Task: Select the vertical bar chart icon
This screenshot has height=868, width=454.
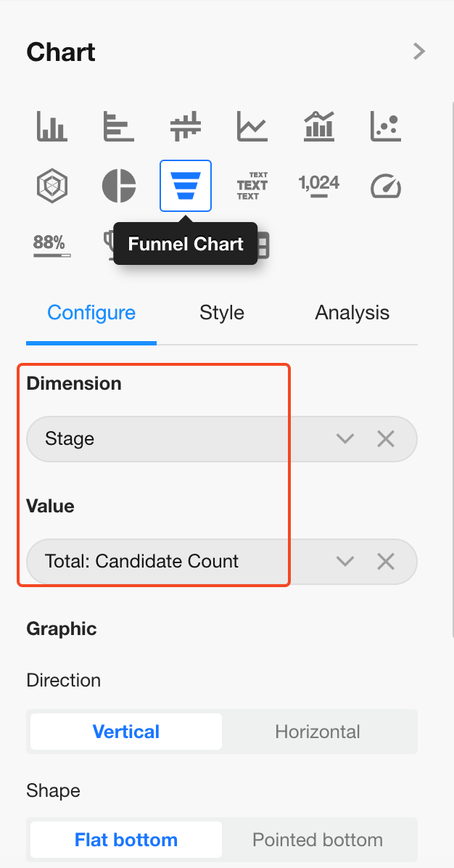Action: (x=52, y=127)
